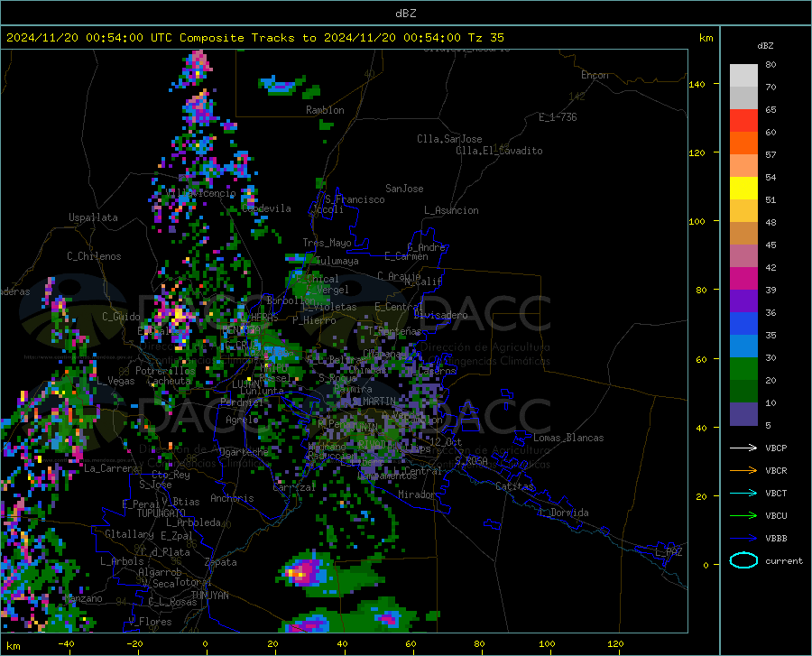
Task: Click the 'Lomas_Blancas' map label
Action: pos(568,438)
